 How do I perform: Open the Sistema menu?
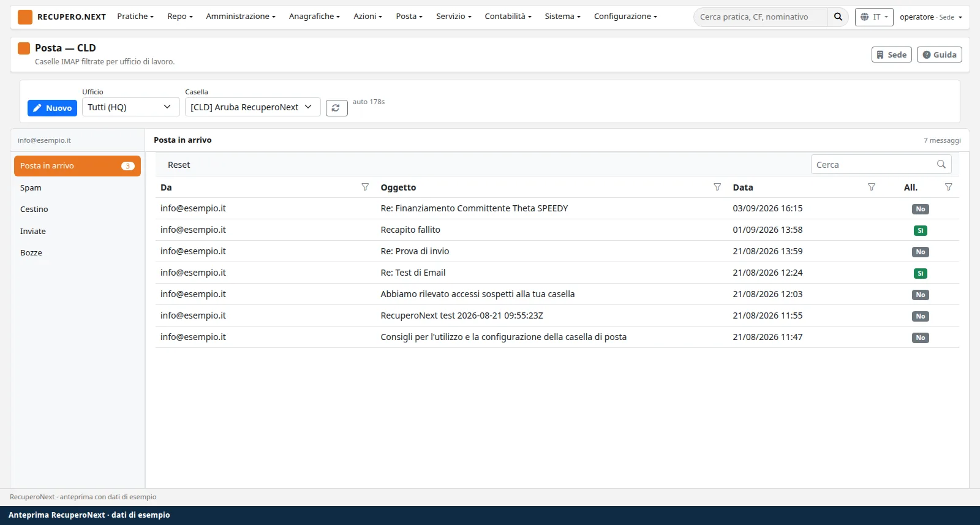562,17
